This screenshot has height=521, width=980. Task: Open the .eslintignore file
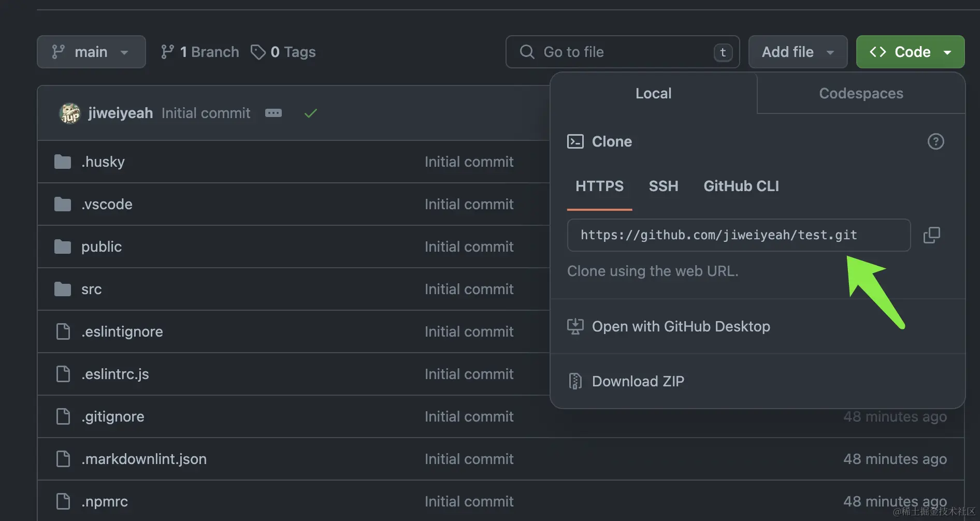tap(122, 331)
